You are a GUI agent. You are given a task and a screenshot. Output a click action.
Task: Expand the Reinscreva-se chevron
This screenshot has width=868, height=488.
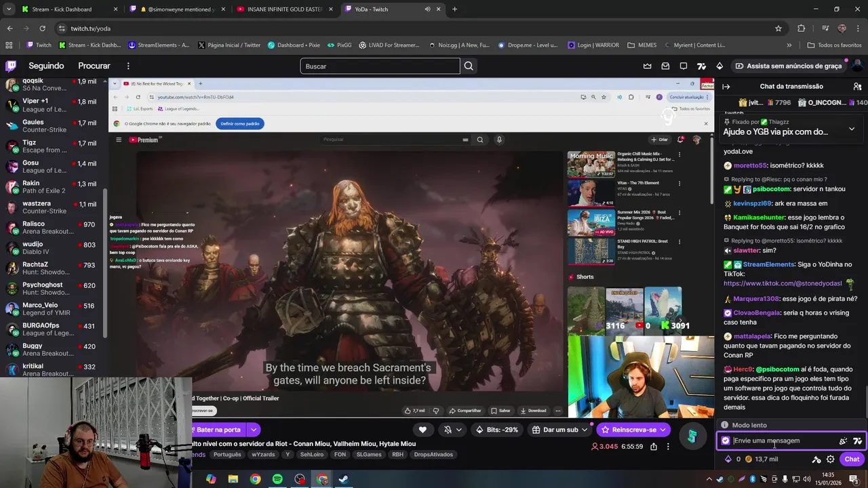(663, 430)
